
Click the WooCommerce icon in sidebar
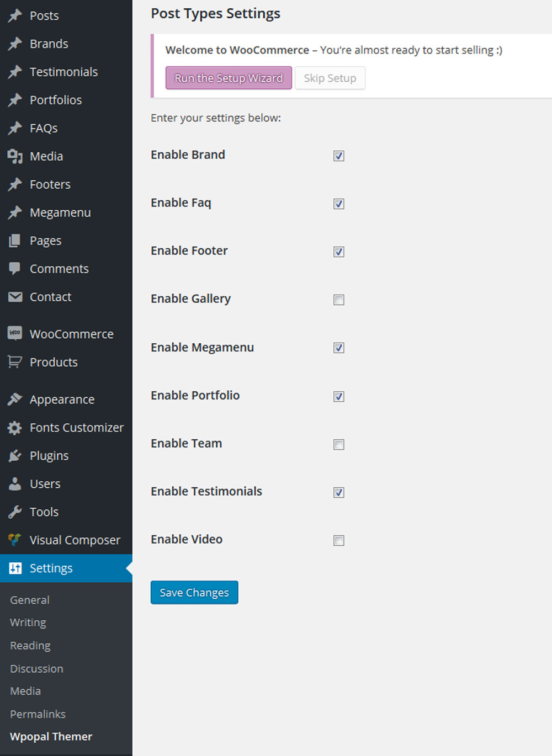tap(15, 333)
